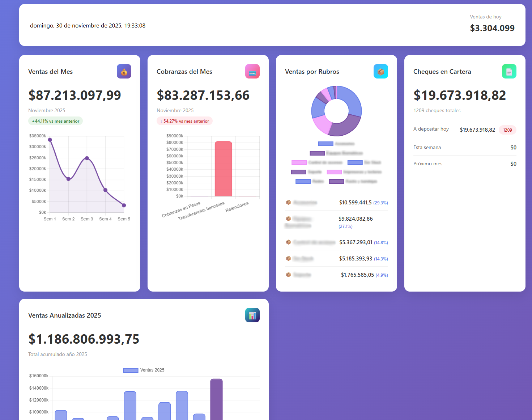The image size is (532, 420).
Task: Click the Total acumulado año 2025 subtitle
Action: pyautogui.click(x=58, y=355)
